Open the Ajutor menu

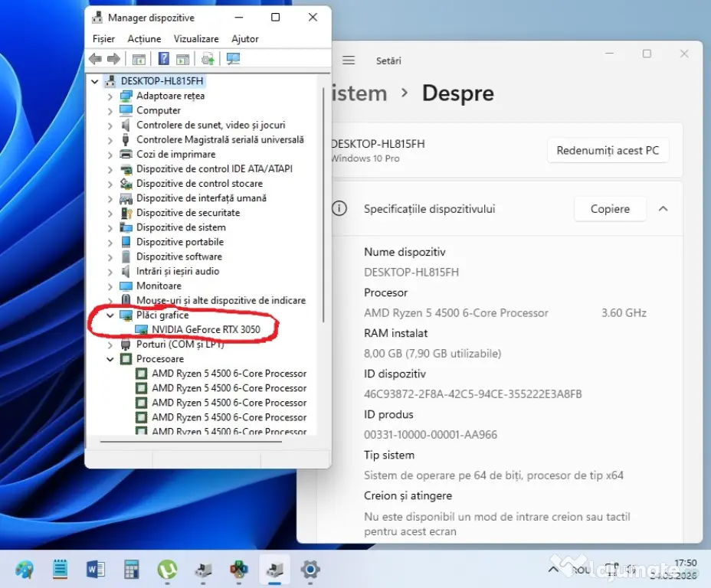[245, 39]
